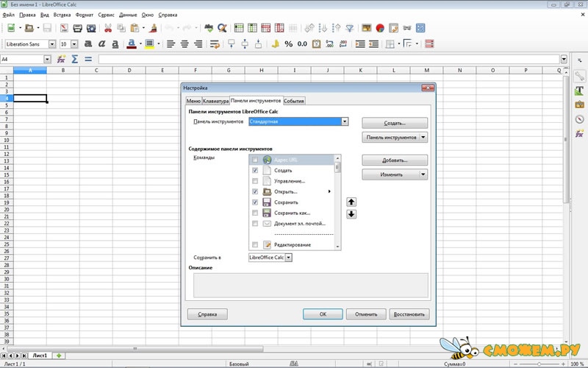This screenshot has height=368, width=588.
Task: Click the Cut scissors icon in the toolbar
Action: click(x=108, y=28)
